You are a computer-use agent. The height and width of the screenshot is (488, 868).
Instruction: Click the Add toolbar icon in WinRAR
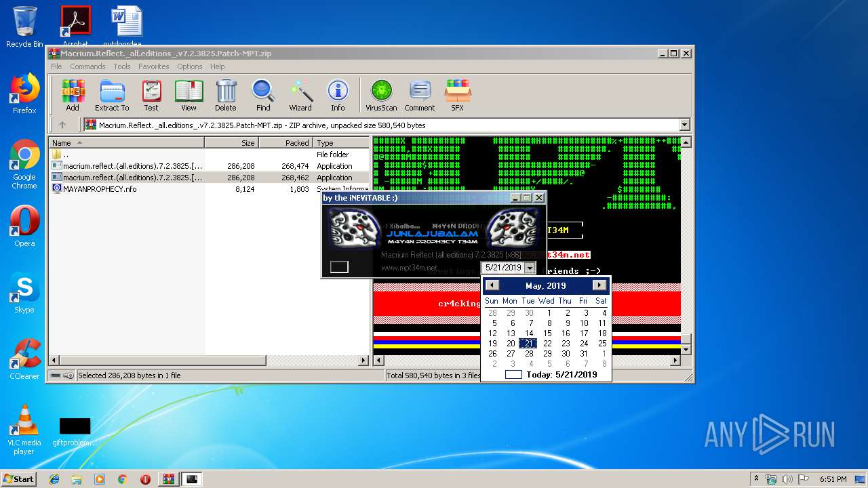73,96
